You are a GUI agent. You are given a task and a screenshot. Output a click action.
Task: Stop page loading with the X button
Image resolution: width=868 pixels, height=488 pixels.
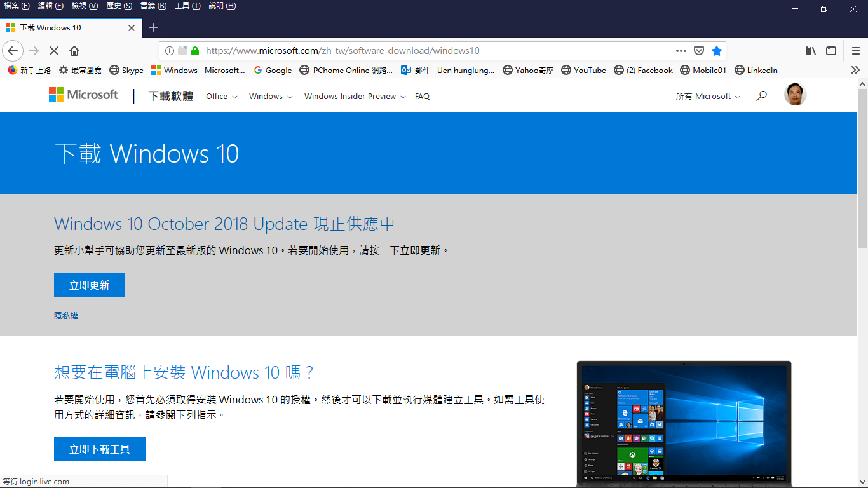[54, 51]
